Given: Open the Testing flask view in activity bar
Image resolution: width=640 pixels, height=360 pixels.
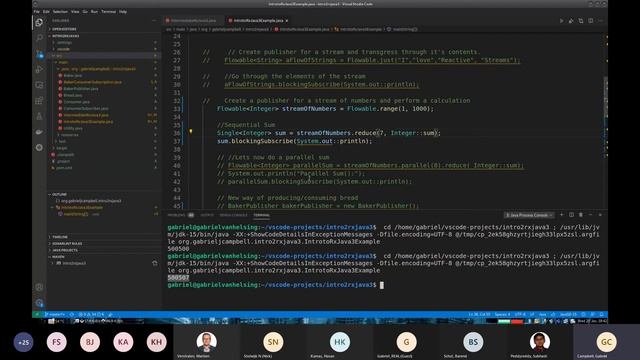Looking at the screenshot, I should pos(39,116).
